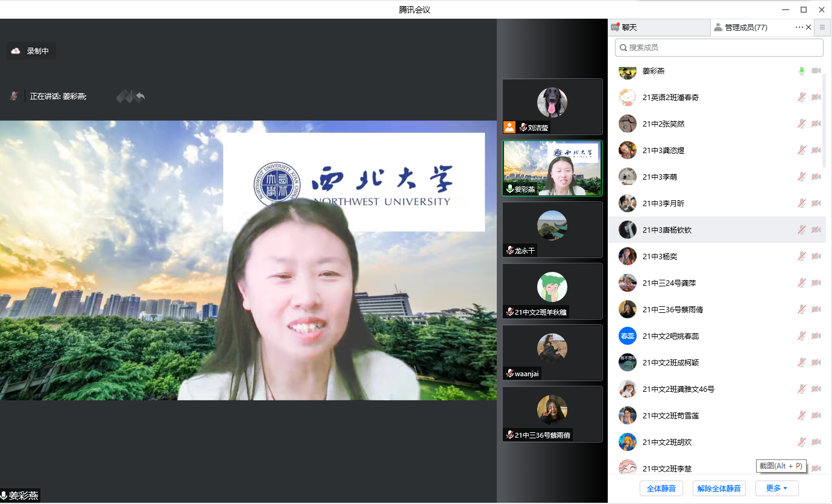
Task: Click the chat bubble icon with notification
Action: 615,27
